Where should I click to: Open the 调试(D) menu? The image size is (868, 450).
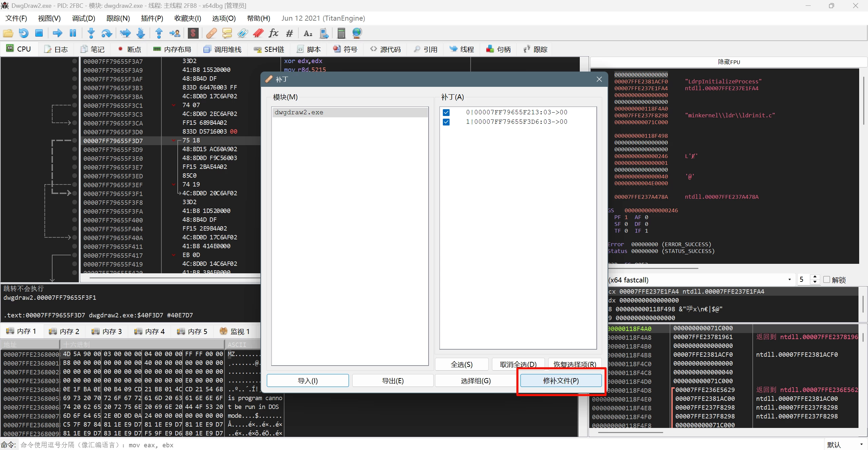(x=83, y=18)
